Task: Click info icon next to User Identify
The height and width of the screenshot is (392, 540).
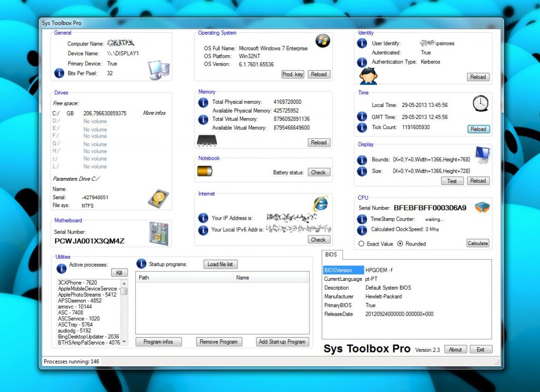Action: pos(362,43)
